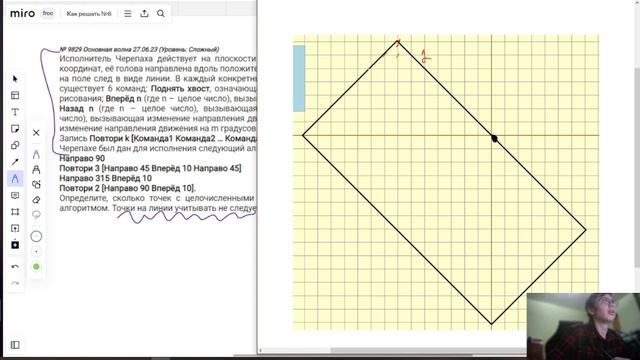Screen dimensions: 640x360
Task: Click the horizontal scrollbar of drawing window
Action: (x=429, y=351)
